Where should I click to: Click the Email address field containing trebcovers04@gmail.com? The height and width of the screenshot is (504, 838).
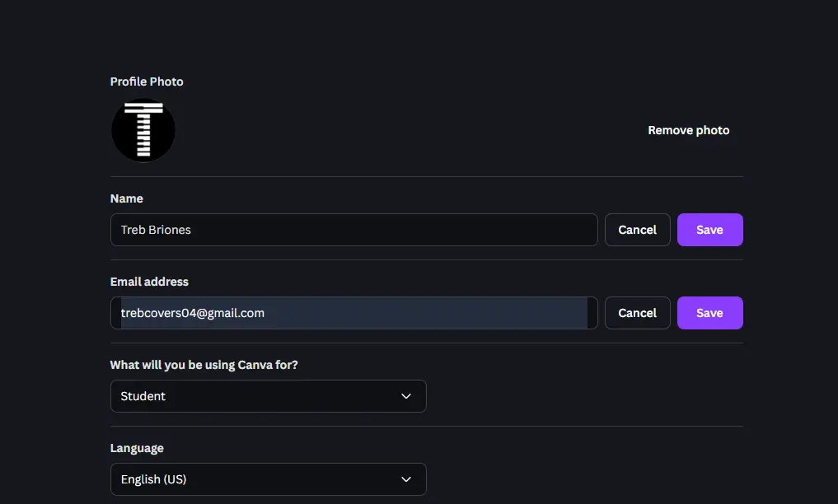click(x=353, y=313)
